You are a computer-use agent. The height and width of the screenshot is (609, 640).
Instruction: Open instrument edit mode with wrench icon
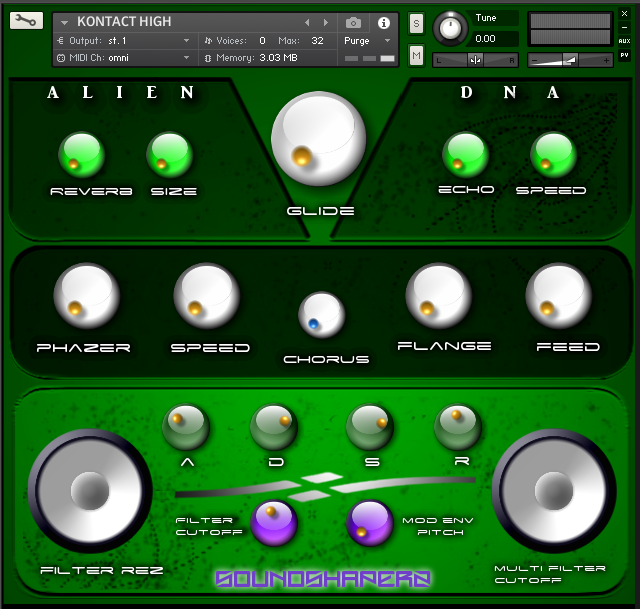(26, 20)
